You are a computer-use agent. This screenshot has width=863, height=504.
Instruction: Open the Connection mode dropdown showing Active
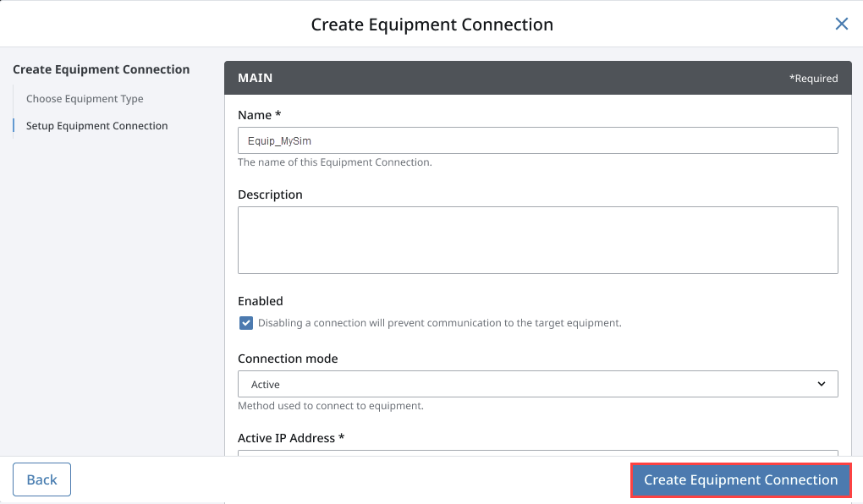pos(538,384)
